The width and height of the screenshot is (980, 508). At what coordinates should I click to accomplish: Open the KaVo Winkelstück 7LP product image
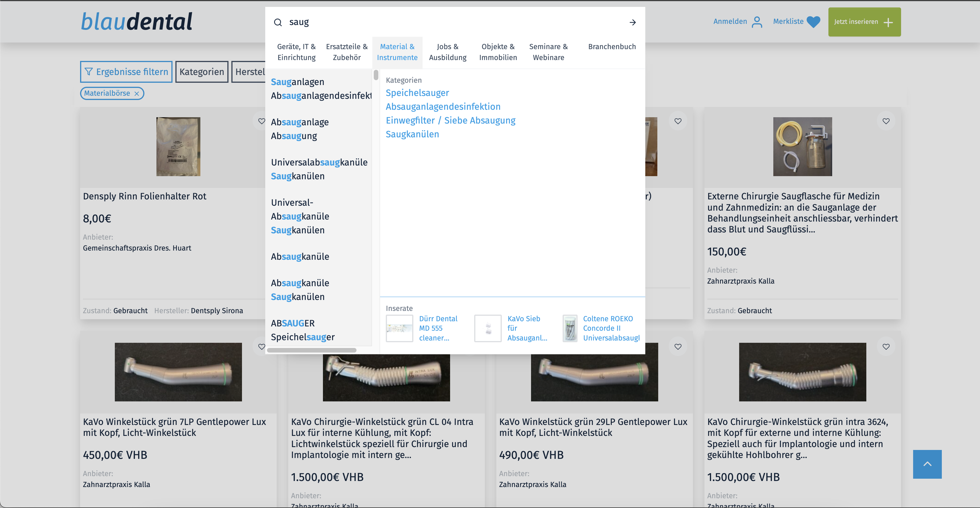coord(178,372)
